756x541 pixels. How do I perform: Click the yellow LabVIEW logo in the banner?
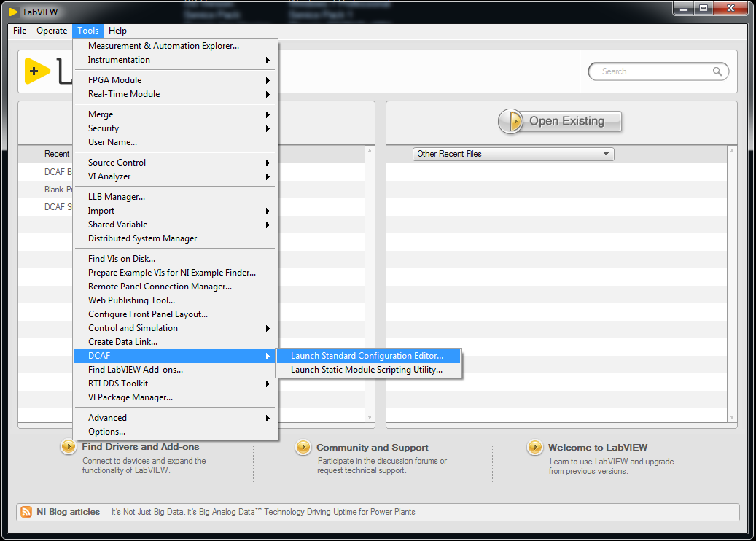36,71
